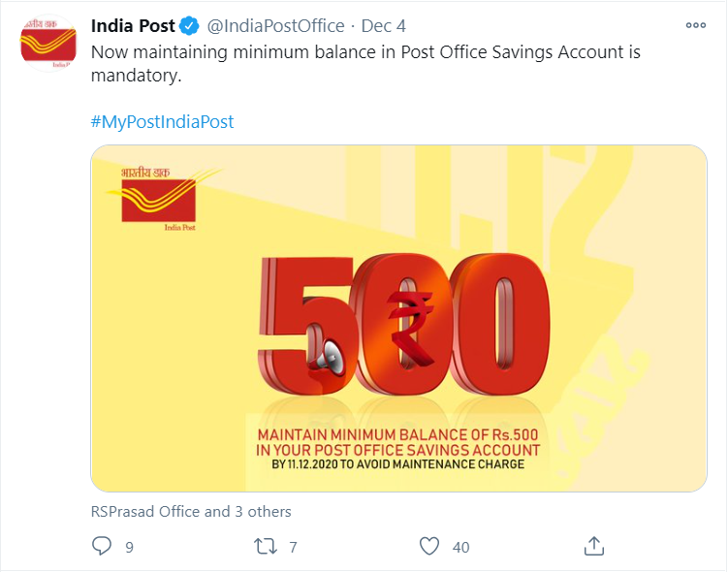Open "RSPrasad Office and 3 others" tagged list

[191, 511]
